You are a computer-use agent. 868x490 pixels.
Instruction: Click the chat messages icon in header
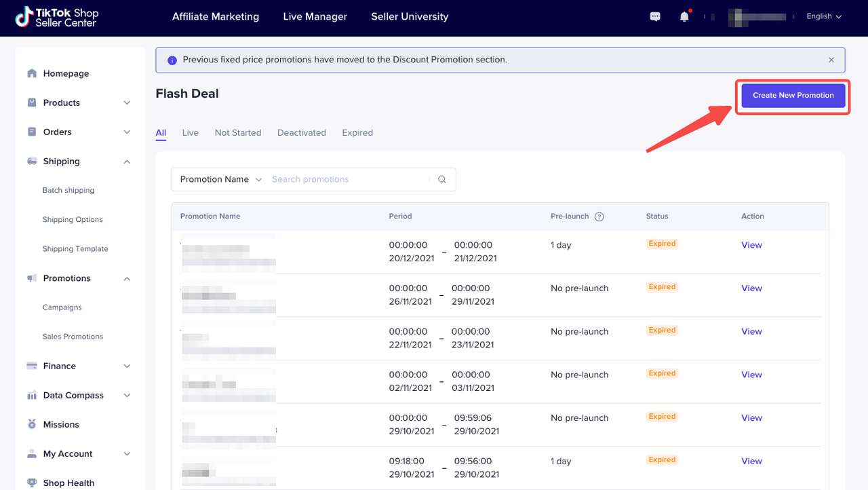(x=655, y=17)
